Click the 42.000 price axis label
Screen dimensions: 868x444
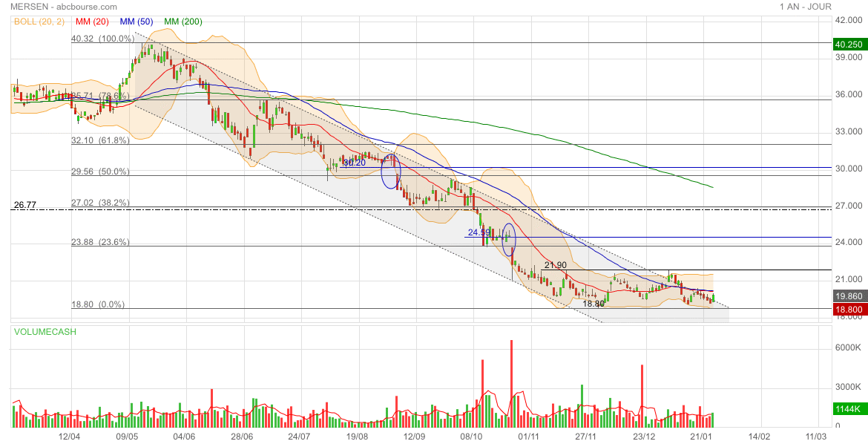point(849,20)
